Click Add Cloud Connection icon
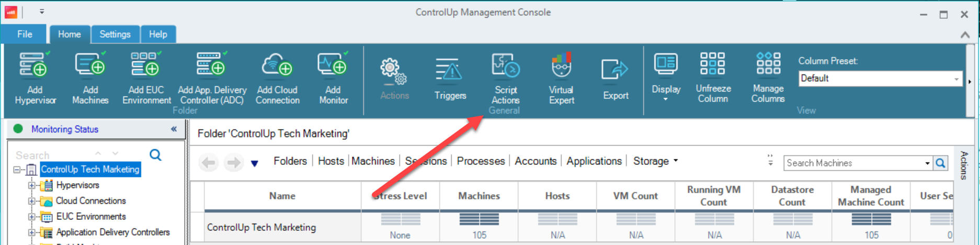The height and width of the screenshot is (245, 980). [277, 64]
